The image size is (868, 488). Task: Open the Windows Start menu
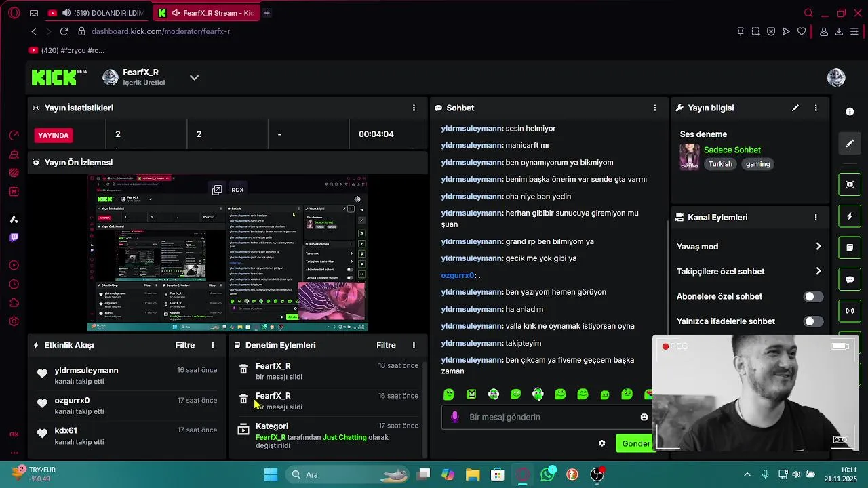click(x=271, y=474)
